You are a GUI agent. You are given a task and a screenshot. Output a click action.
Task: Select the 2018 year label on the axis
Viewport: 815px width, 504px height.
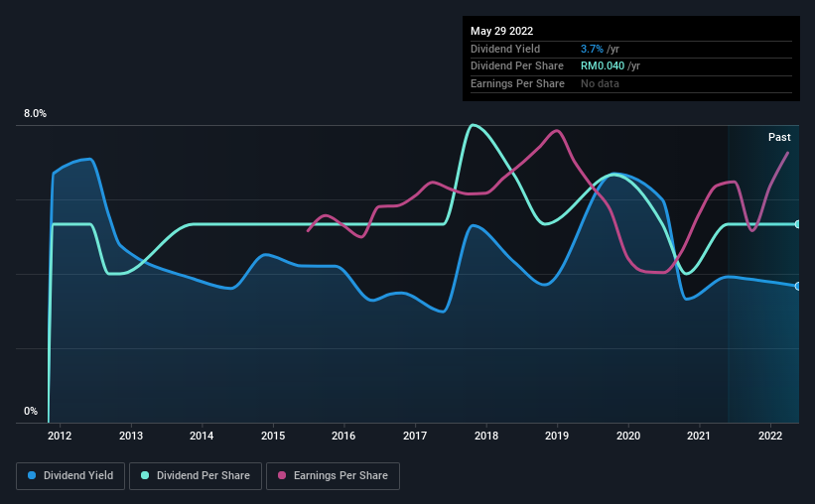[x=486, y=436]
